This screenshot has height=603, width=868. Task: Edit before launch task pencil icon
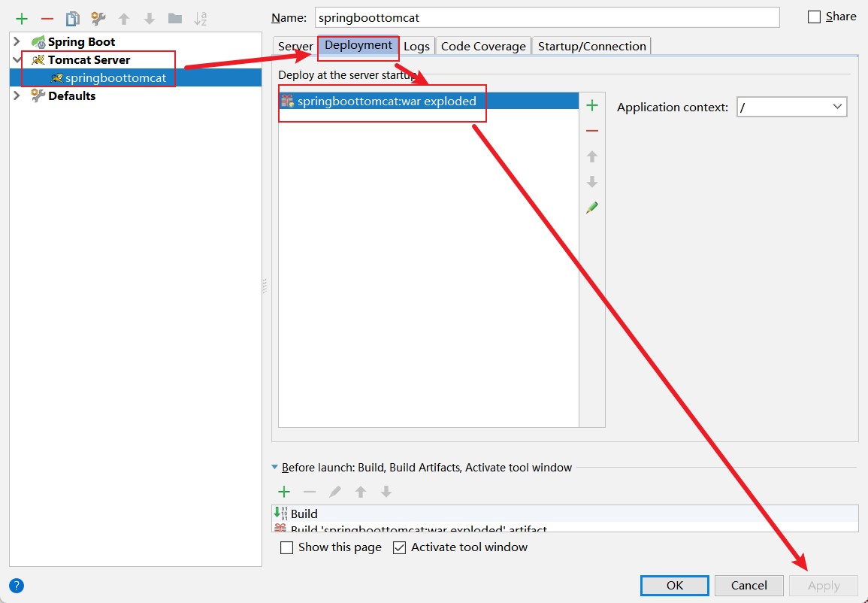(335, 491)
